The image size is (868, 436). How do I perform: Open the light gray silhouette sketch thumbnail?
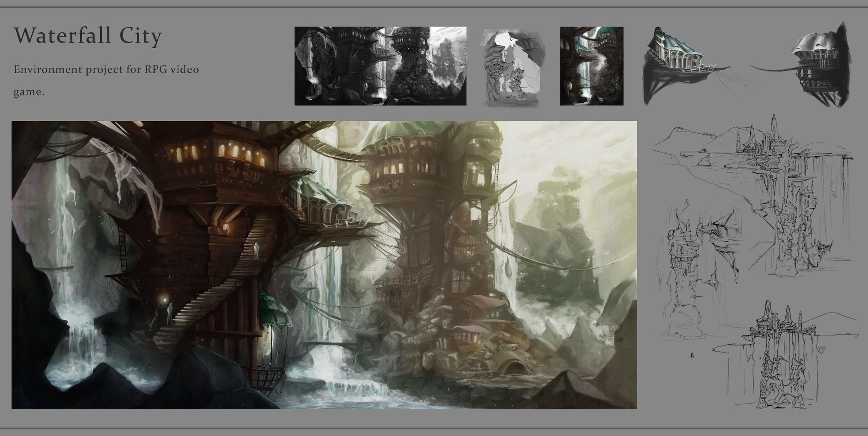point(513,69)
